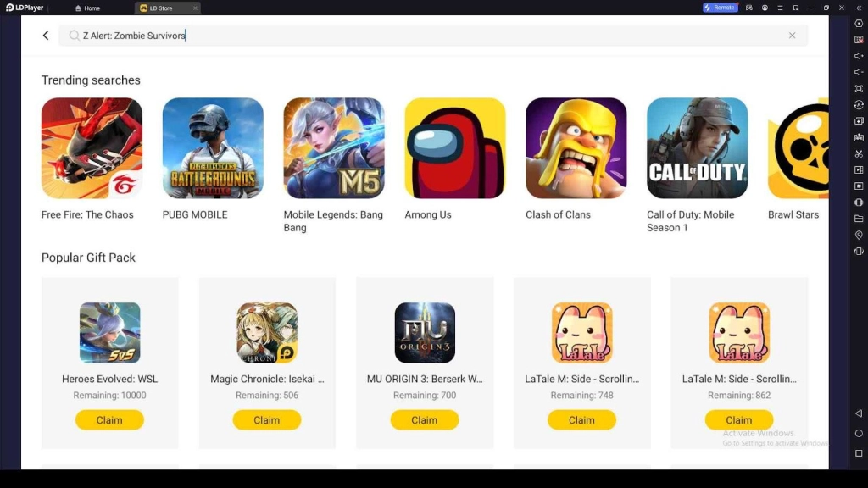Screen dimensions: 868x488
Task: Switch to the Home tab
Action: coord(87,8)
